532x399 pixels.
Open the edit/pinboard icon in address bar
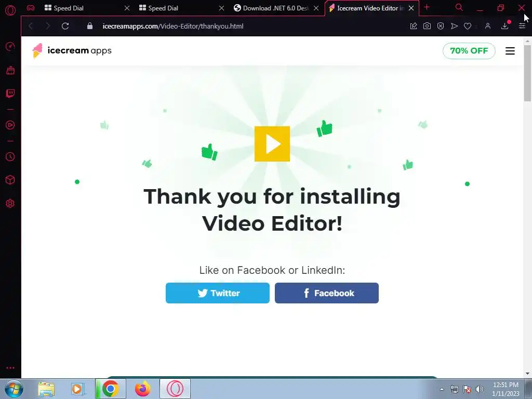(x=414, y=26)
